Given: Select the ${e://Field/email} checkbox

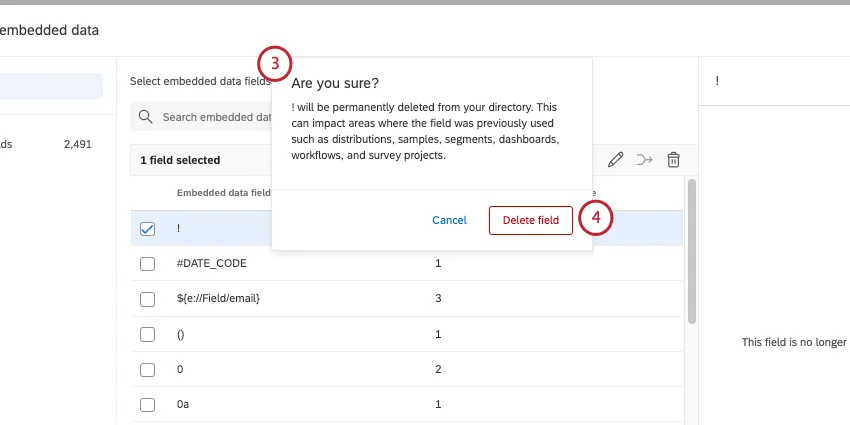Looking at the screenshot, I should [148, 299].
